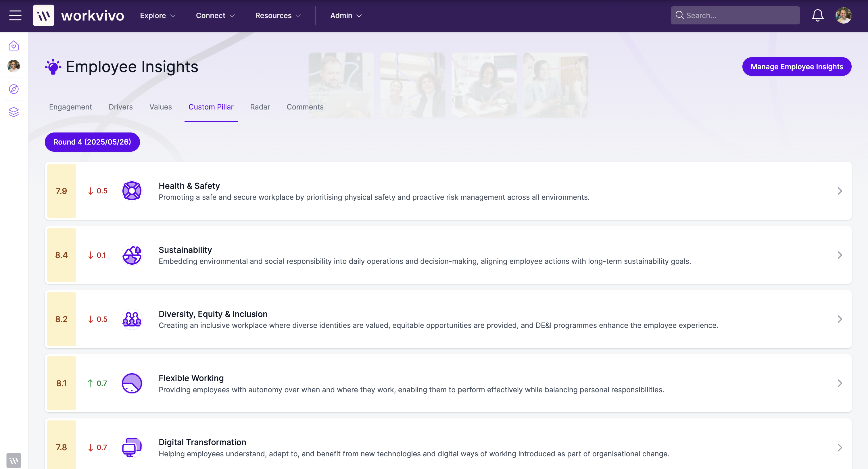Screen dimensions: 868x469
Task: Click the down 0.7 change for Digital Transformation
Action: (97, 447)
